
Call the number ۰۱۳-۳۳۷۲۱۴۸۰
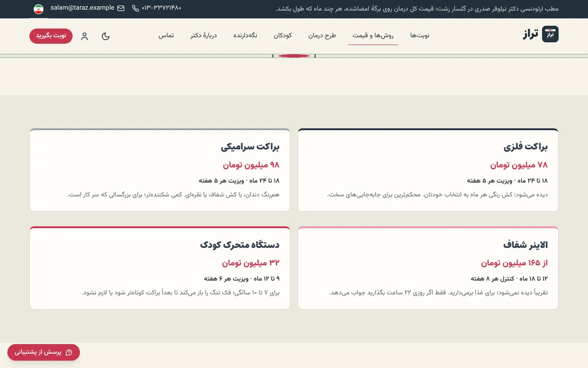coord(162,8)
